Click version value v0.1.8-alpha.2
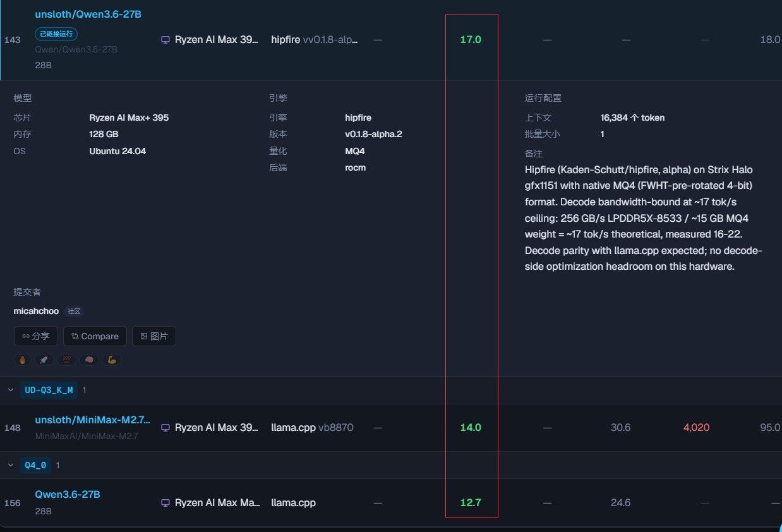Screen dimensions: 782x532 [x=373, y=134]
